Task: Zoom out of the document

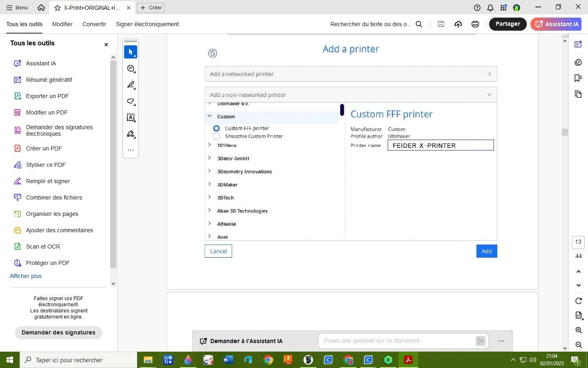Action: pyautogui.click(x=579, y=345)
